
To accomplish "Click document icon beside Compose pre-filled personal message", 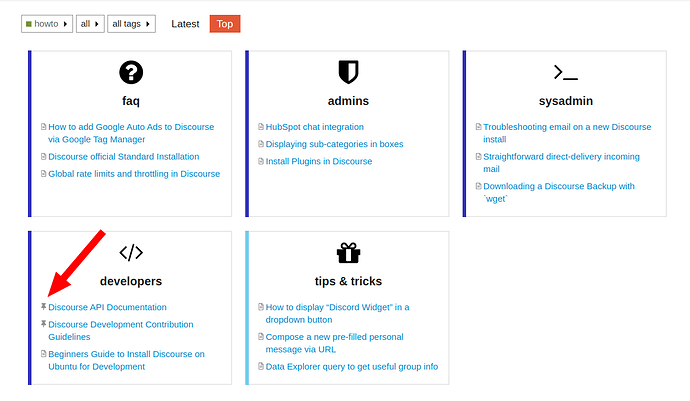I will click(261, 336).
